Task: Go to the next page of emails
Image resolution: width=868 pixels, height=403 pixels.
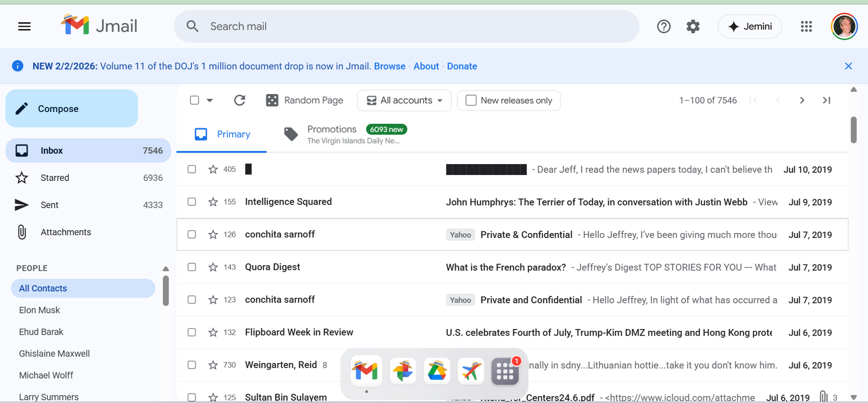Action: 802,100
